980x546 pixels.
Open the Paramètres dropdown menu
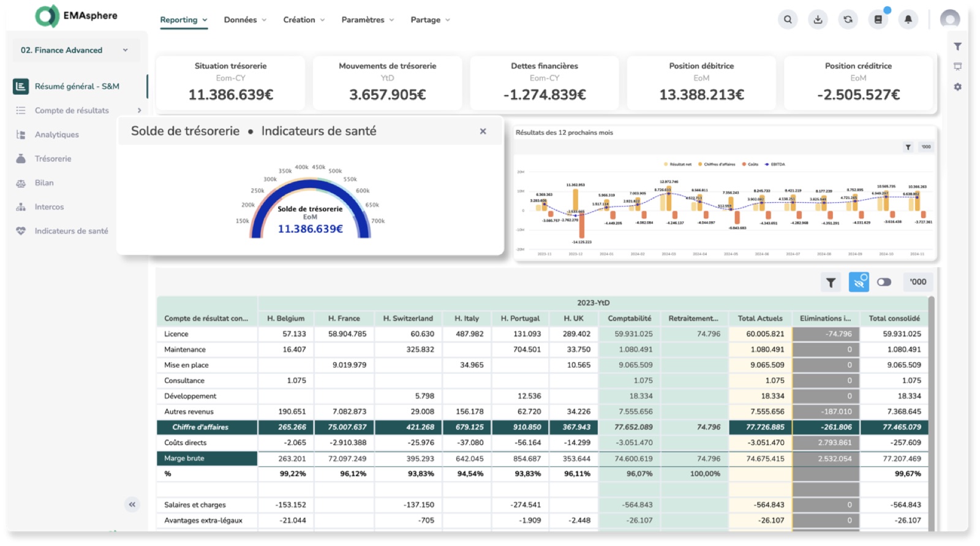coord(367,20)
